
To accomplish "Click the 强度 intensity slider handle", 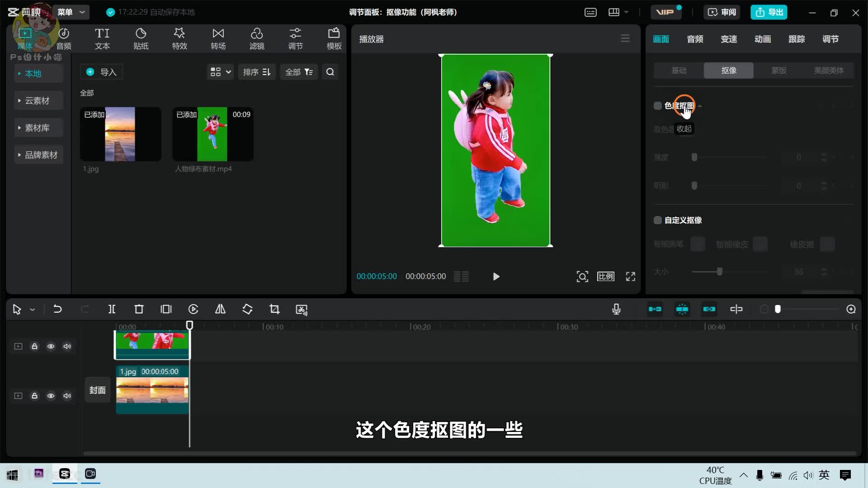I will click(x=694, y=157).
